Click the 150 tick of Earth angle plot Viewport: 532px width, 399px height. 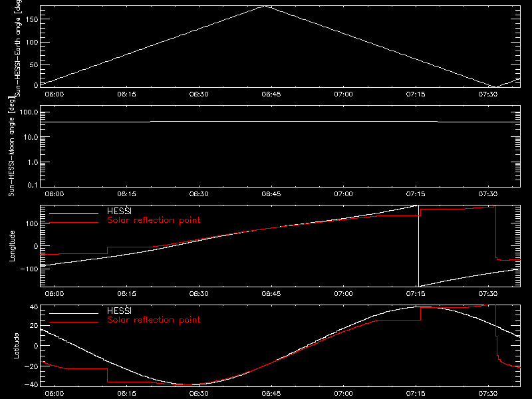tap(32, 19)
